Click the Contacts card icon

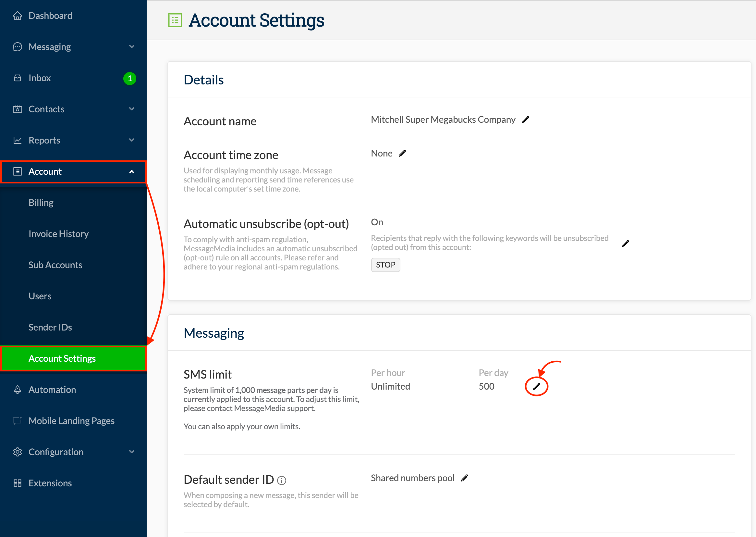point(18,109)
